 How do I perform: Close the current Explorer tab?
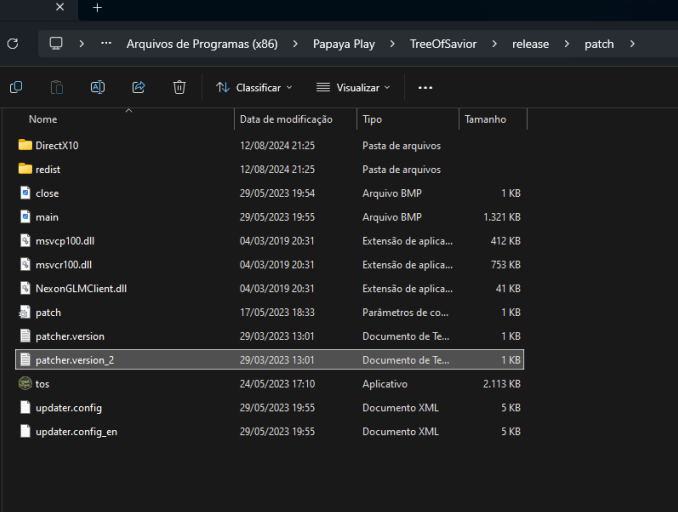(60, 7)
